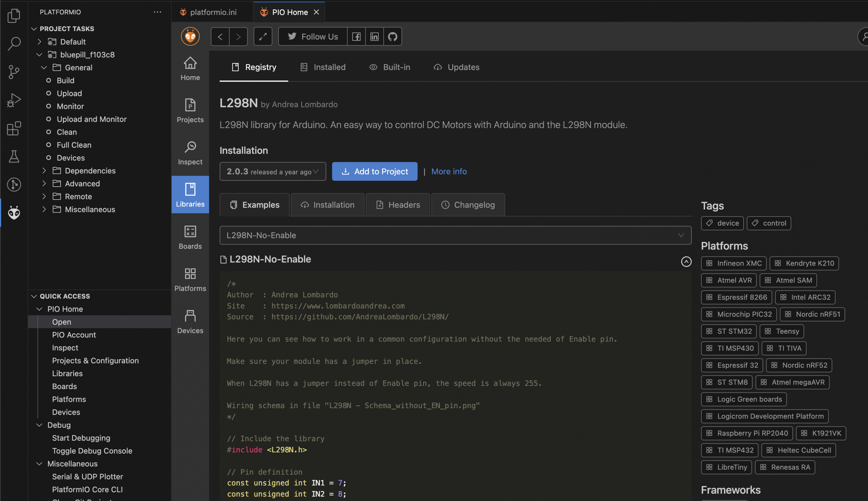The width and height of the screenshot is (868, 501).
Task: Switch to the Changelog tab
Action: [468, 205]
